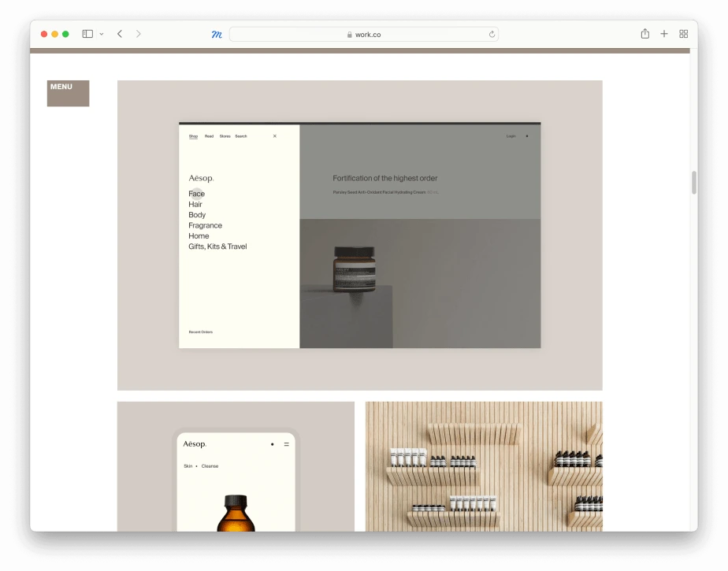Open the sidebar options dropdown chevron
This screenshot has width=728, height=571.
(101, 34)
